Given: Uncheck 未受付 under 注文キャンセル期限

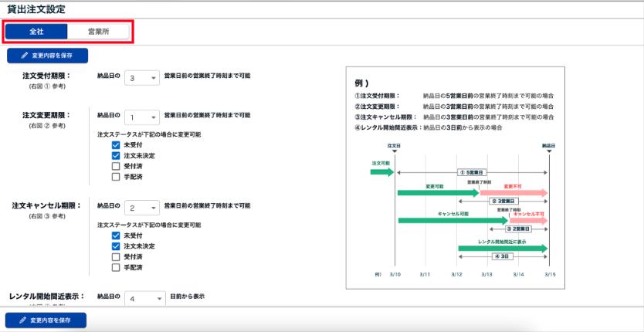Looking at the screenshot, I should (116, 235).
